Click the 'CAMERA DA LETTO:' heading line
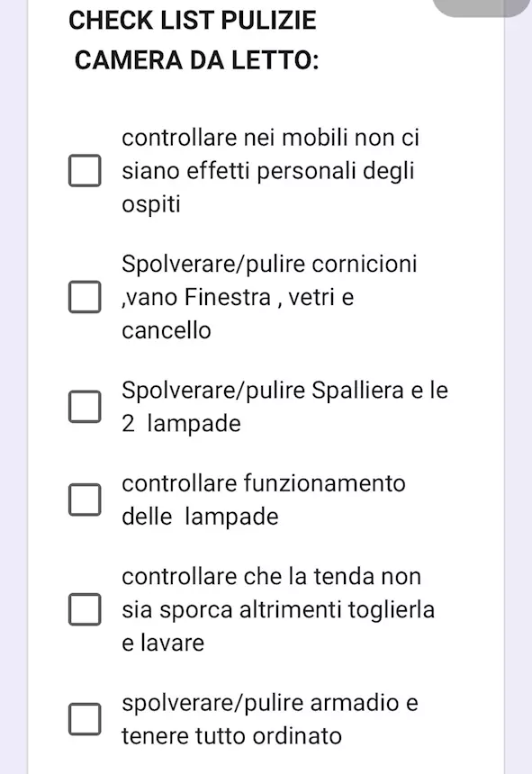Screen dimensions: 532x774 click(x=197, y=60)
